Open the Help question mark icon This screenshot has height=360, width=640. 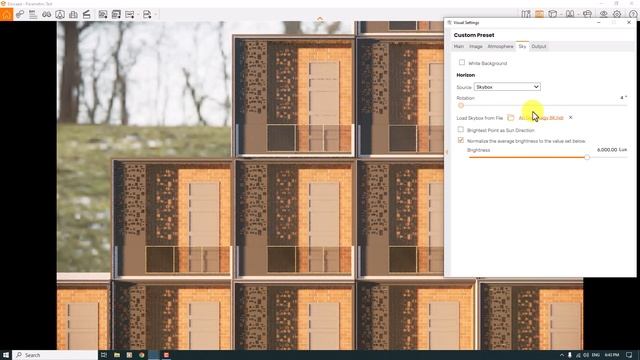(633, 14)
